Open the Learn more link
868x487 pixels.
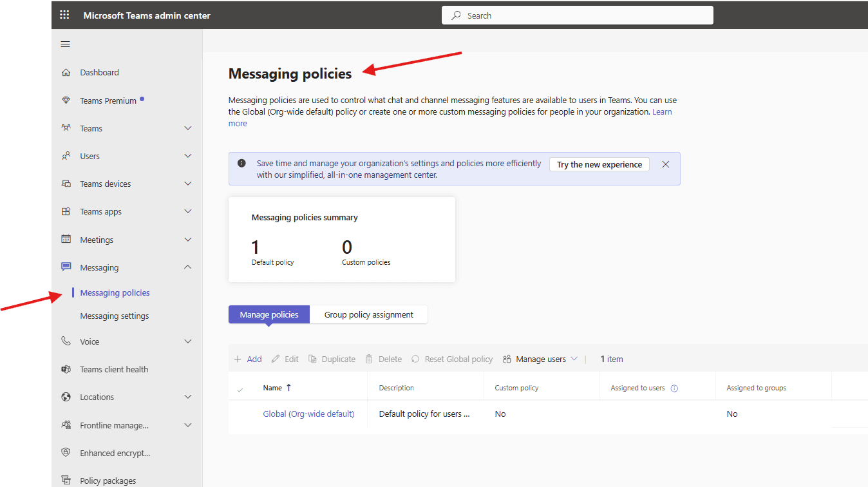662,111
